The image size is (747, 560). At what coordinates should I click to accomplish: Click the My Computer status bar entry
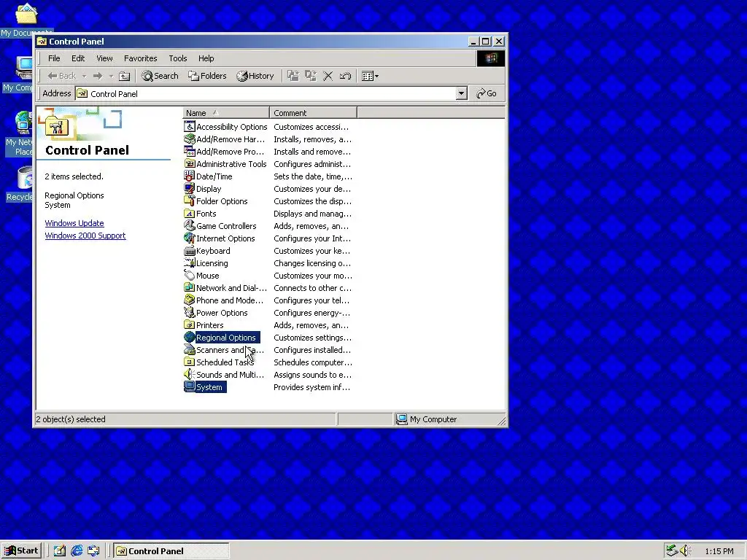[427, 419]
